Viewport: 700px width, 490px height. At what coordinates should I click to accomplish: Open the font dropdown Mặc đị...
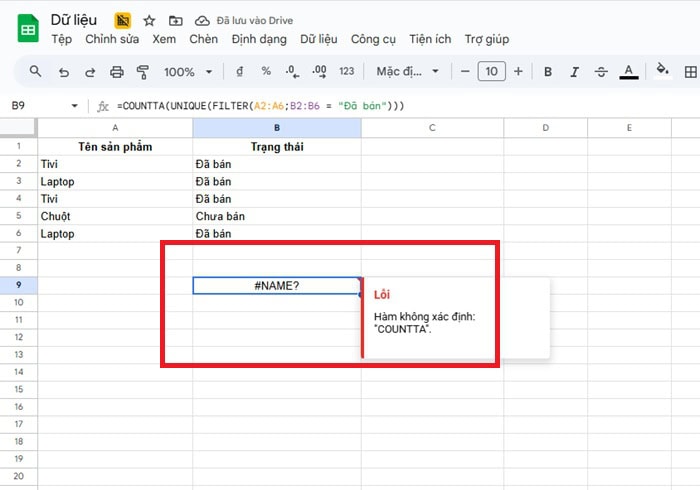[408, 71]
